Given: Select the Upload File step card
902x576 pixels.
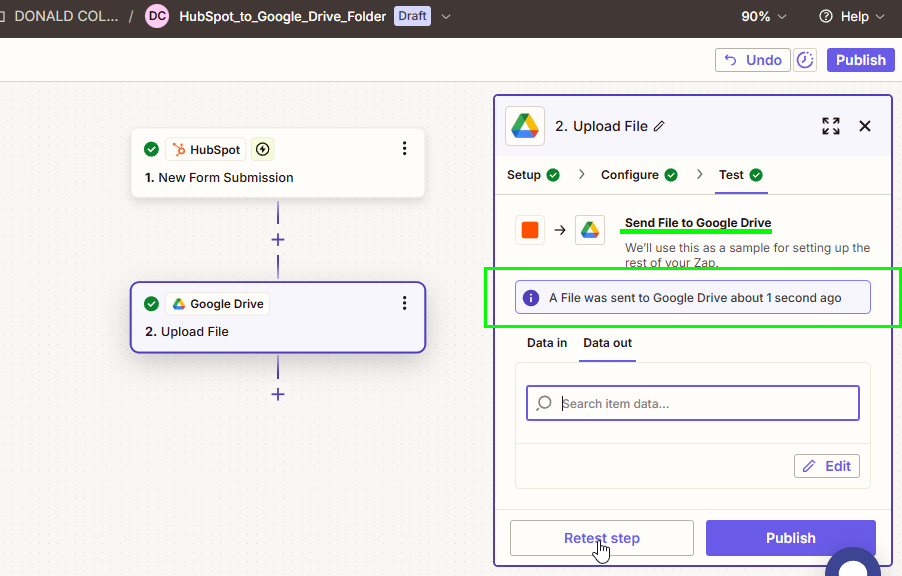Looking at the screenshot, I should [x=278, y=318].
